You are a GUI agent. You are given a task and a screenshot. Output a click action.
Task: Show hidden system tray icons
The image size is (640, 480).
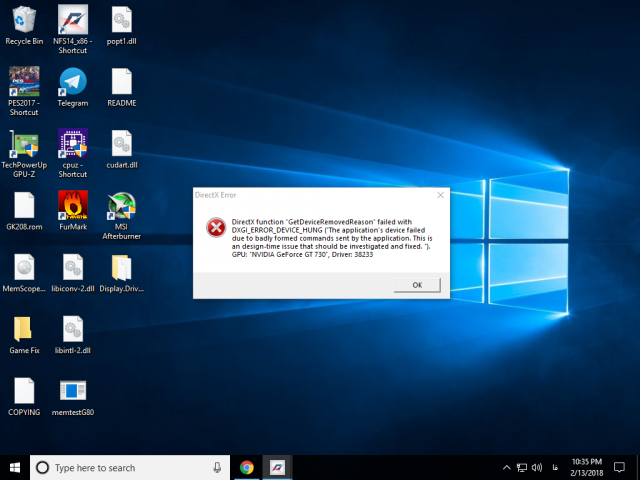(x=507, y=467)
